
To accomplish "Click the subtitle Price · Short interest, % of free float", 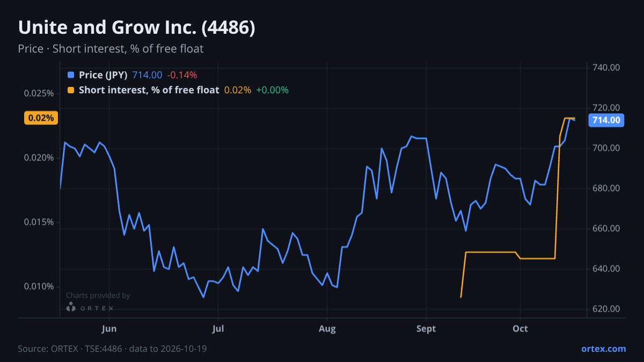I will pos(111,49).
